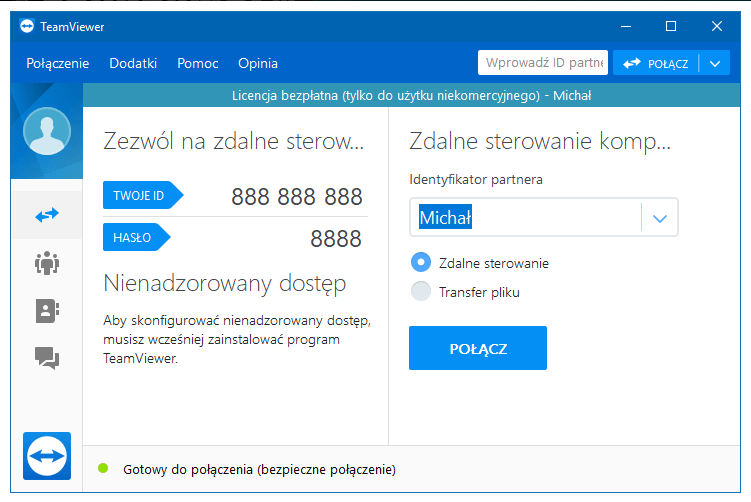
Task: Click the TeamViewer logo at sidebar bottom
Action: click(x=47, y=456)
